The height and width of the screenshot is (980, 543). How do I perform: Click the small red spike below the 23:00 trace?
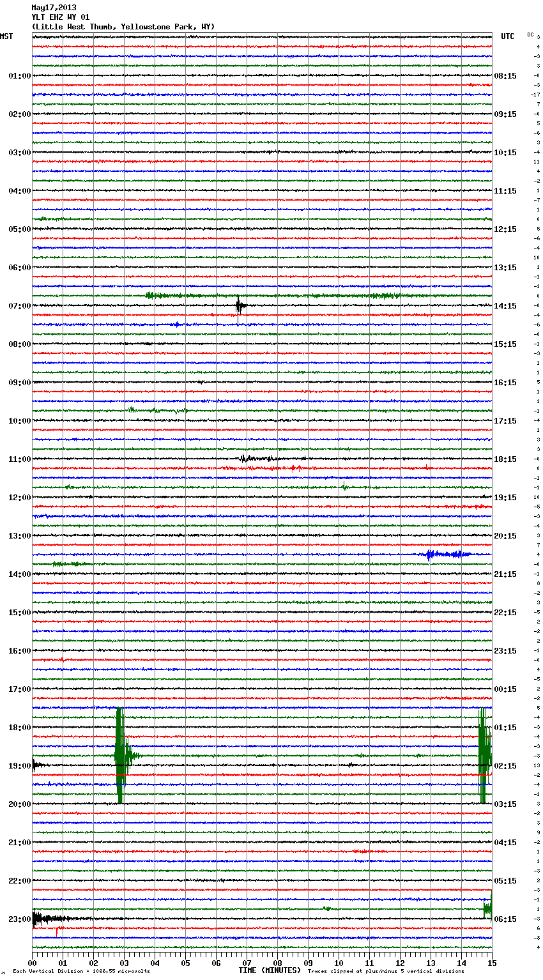pyautogui.click(x=57, y=932)
